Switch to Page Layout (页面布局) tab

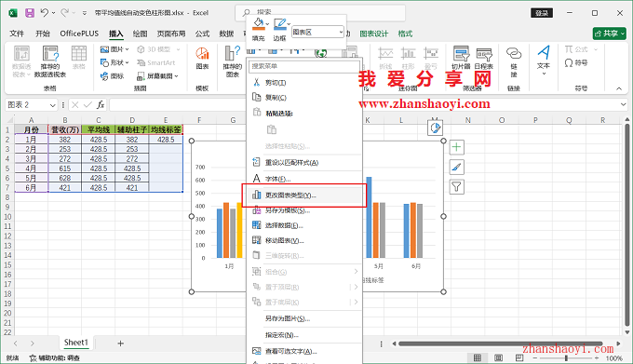pos(171,34)
